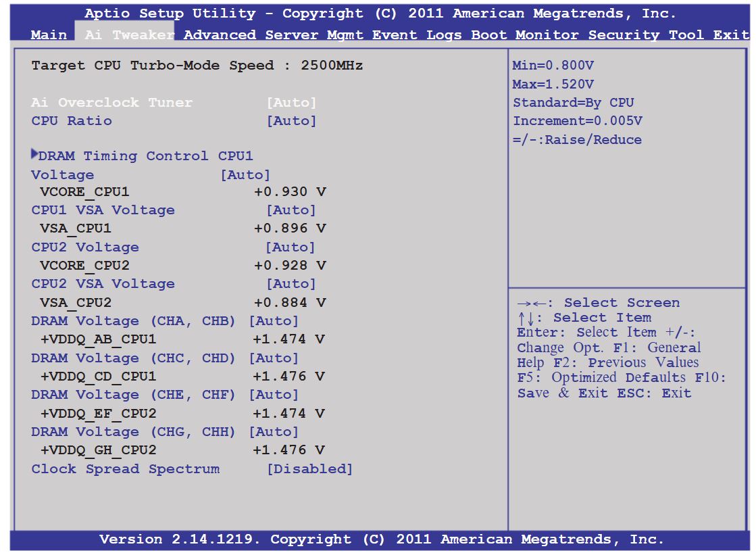Select DRAM Voltage (CHG, CHH) setting
756x555 pixels.
pyautogui.click(x=133, y=432)
